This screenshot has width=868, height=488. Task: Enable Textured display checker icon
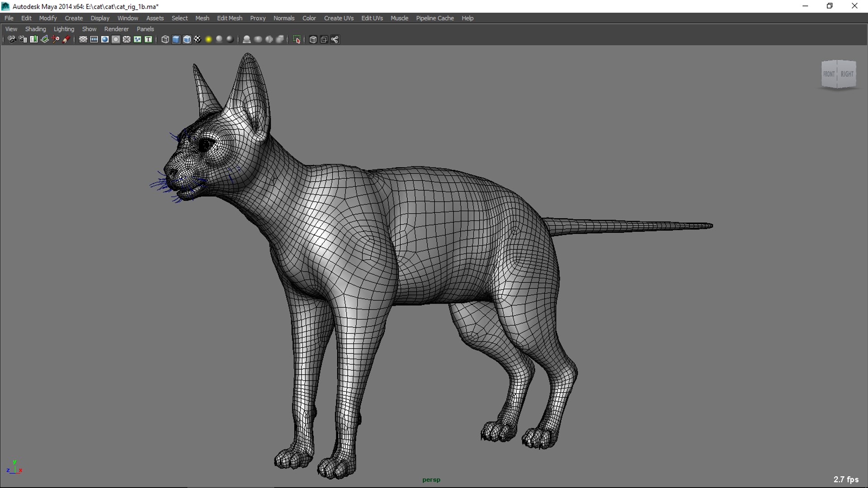[x=198, y=39]
